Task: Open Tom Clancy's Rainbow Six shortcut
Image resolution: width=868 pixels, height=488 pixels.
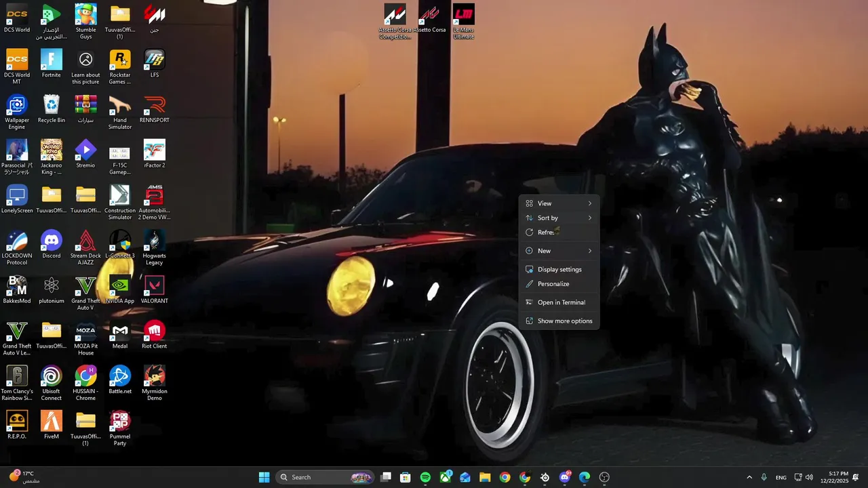Action: (x=17, y=383)
